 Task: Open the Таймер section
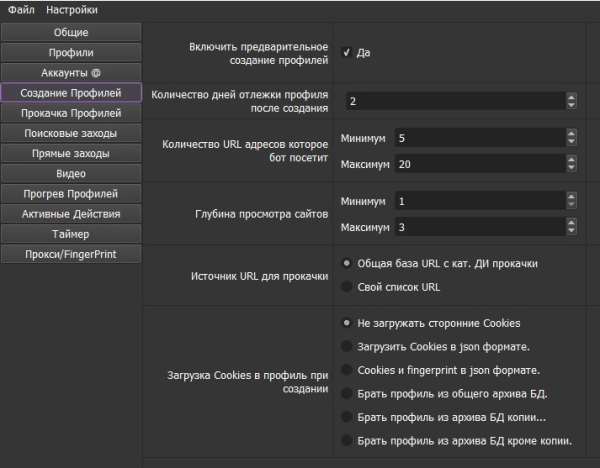coord(71,234)
